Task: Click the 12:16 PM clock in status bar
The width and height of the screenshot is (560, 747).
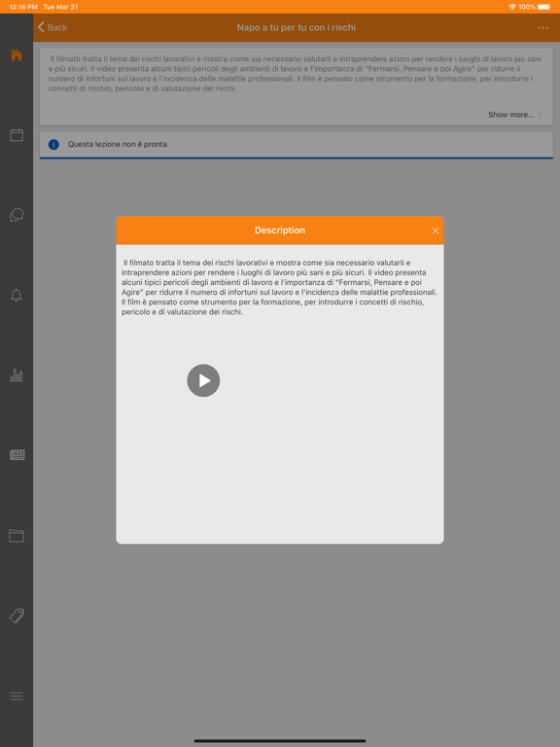Action: click(23, 7)
